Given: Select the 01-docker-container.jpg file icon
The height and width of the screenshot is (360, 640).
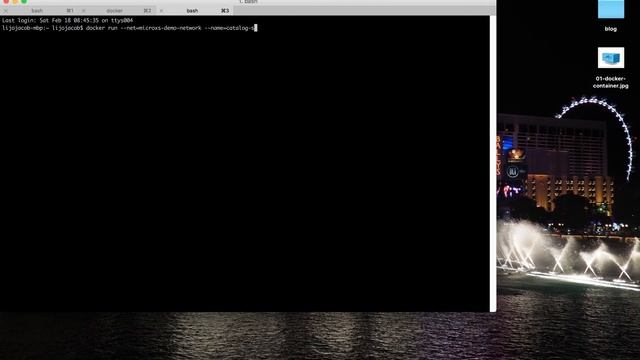Looking at the screenshot, I should [x=611, y=58].
